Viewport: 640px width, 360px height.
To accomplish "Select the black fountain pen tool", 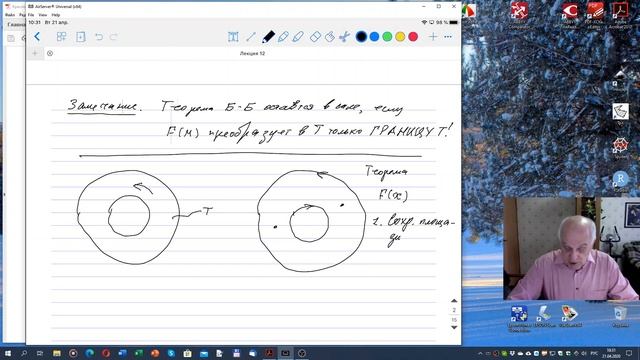I will point(268,37).
